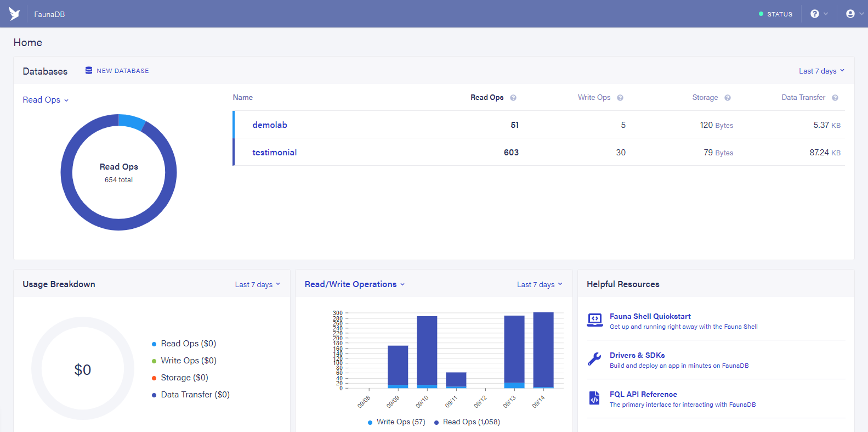This screenshot has width=868, height=432.
Task: Click the Write Ops ($0) legend dot
Action: coord(154,361)
